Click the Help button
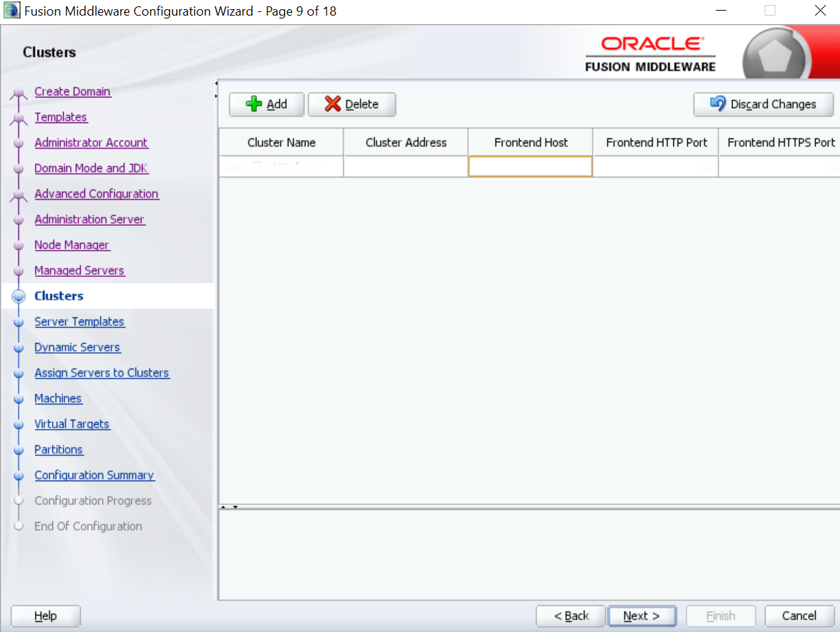 click(45, 616)
